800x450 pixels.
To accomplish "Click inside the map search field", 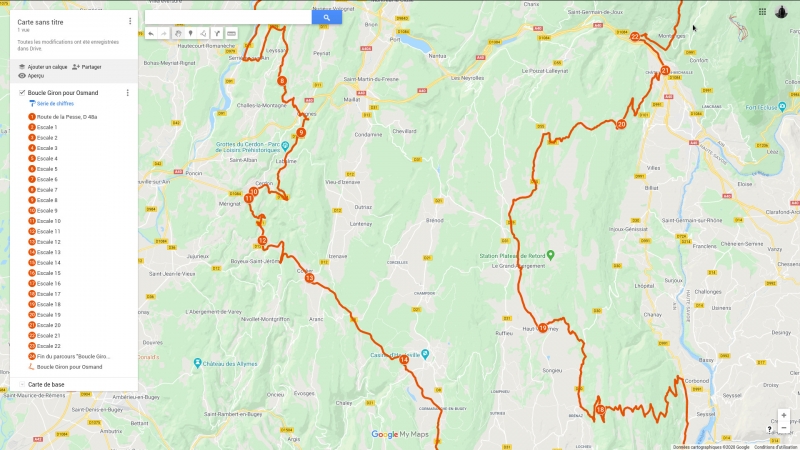I will click(x=228, y=17).
